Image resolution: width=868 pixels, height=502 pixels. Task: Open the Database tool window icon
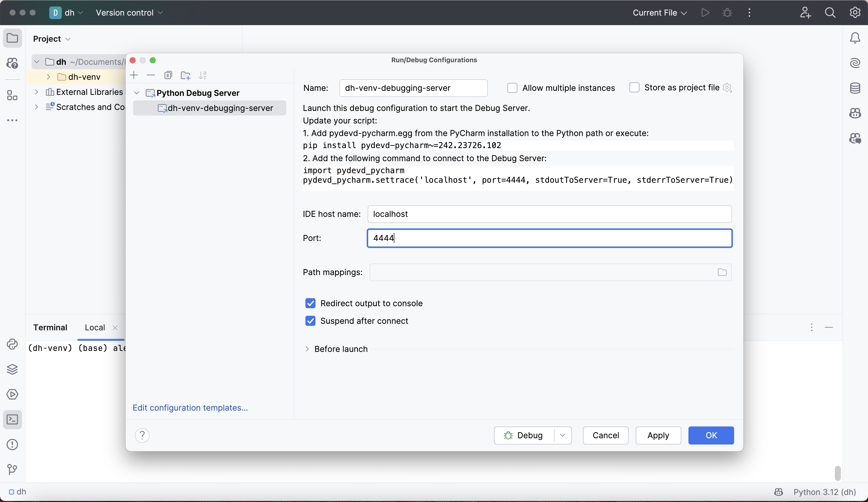(x=855, y=88)
